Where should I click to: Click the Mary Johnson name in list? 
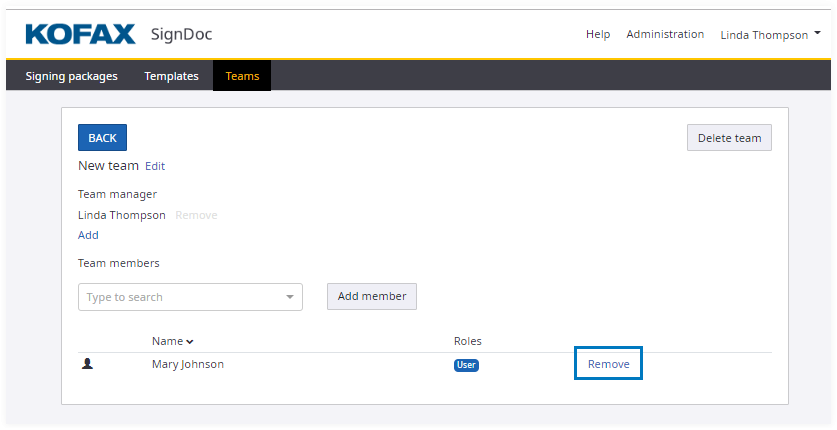click(x=188, y=364)
